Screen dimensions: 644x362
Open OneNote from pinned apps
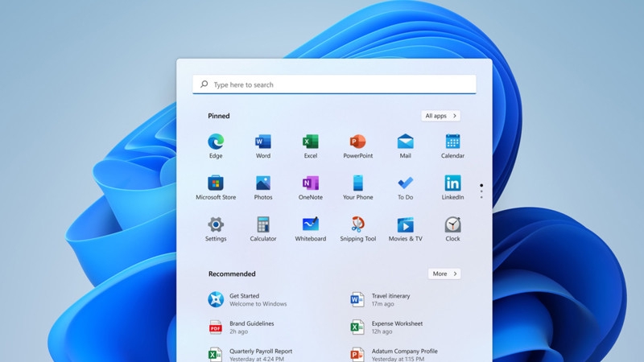tap(311, 183)
